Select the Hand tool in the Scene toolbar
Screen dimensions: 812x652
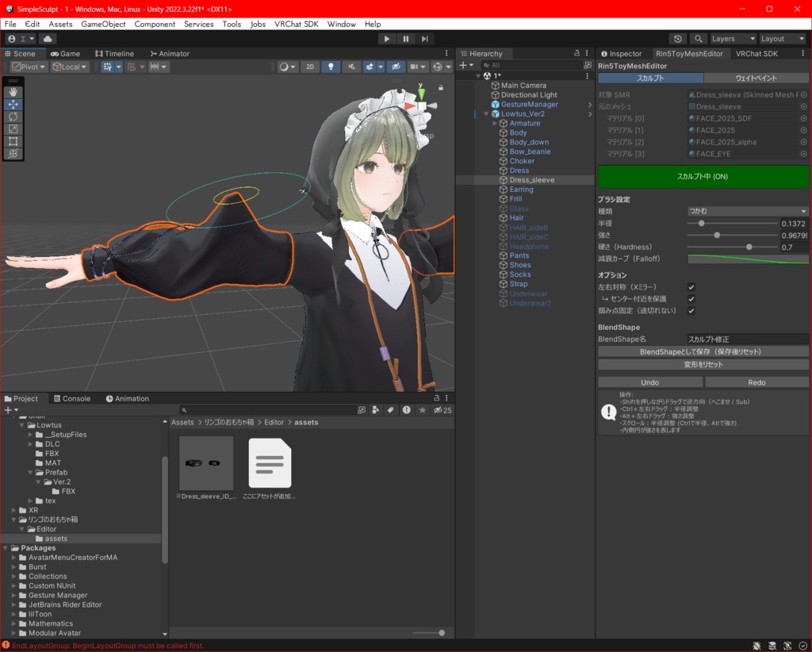pyautogui.click(x=11, y=91)
